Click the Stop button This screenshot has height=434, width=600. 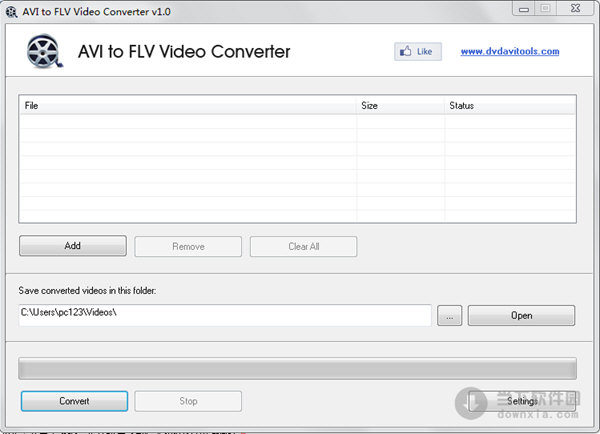188,401
